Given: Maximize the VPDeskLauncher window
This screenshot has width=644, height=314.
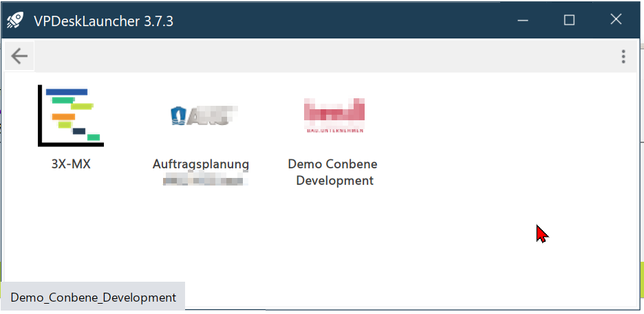Looking at the screenshot, I should pyautogui.click(x=569, y=20).
